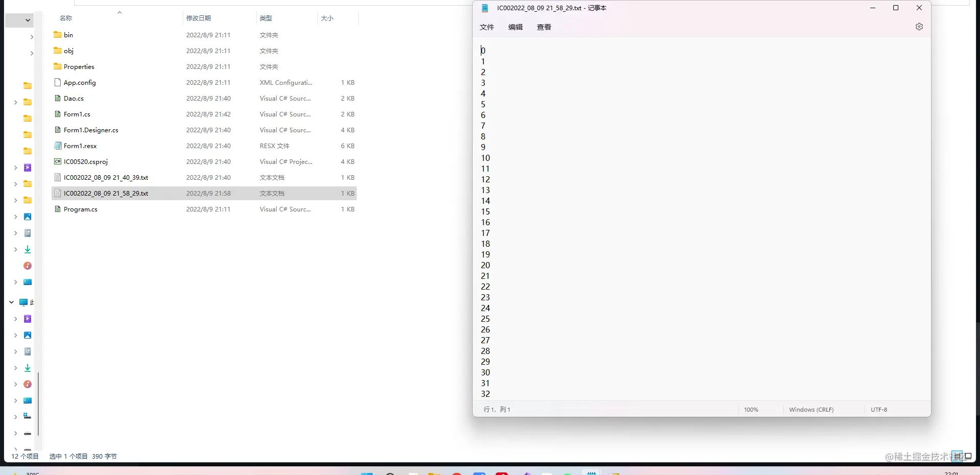Switch Explorer to details view icon

(957, 457)
